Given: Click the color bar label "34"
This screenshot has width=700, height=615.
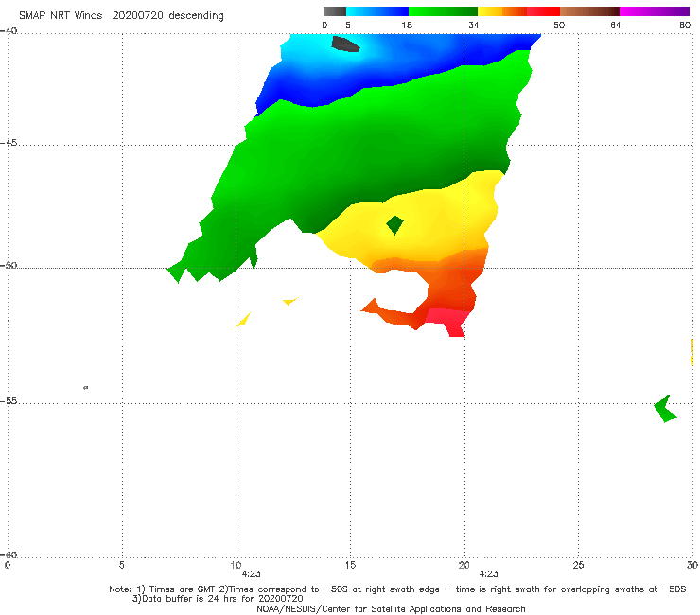Looking at the screenshot, I should click(x=474, y=25).
